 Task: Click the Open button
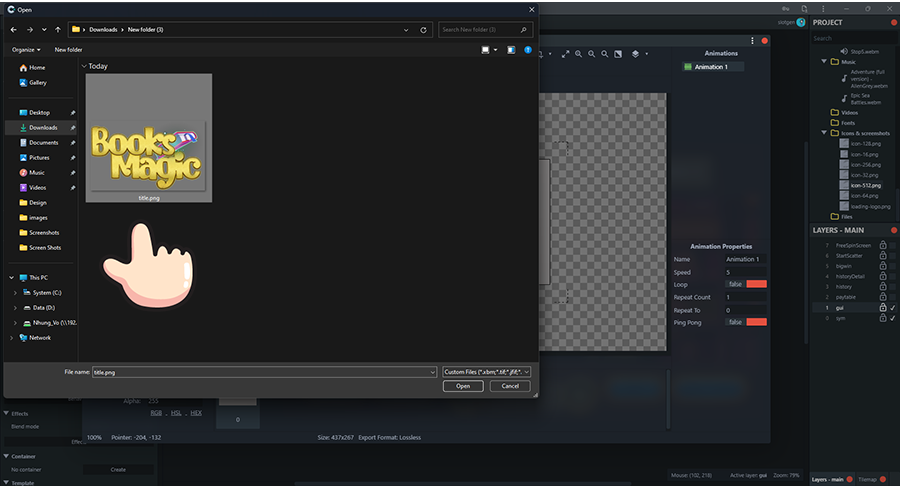463,386
